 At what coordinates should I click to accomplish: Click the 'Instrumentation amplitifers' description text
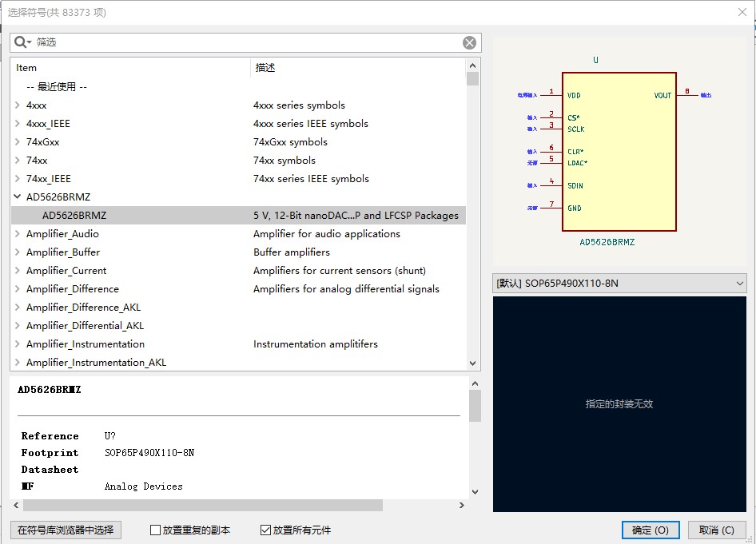316,344
